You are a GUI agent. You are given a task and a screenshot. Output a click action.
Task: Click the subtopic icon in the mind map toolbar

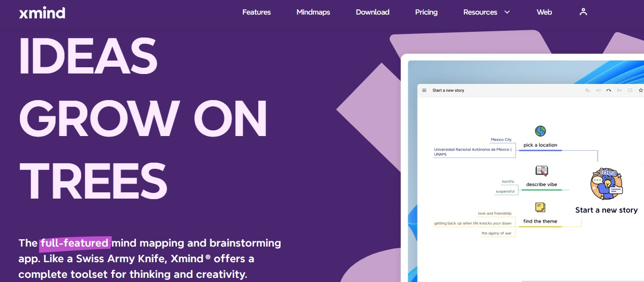(x=598, y=90)
